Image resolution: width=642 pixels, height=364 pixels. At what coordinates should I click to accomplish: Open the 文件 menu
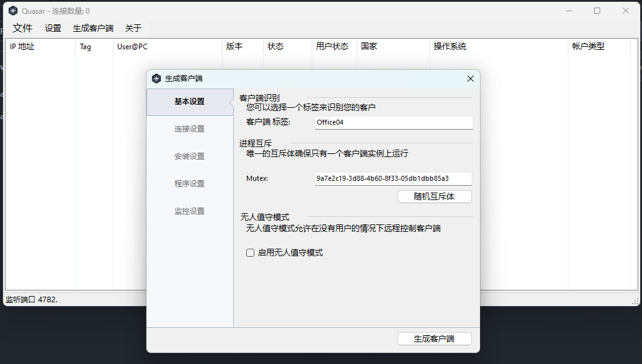22,28
